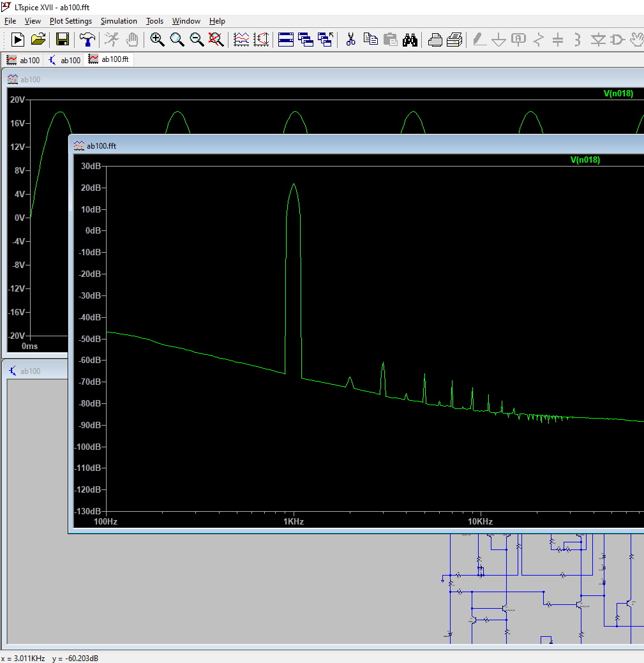Save the file with the floppy disk icon

(63, 40)
